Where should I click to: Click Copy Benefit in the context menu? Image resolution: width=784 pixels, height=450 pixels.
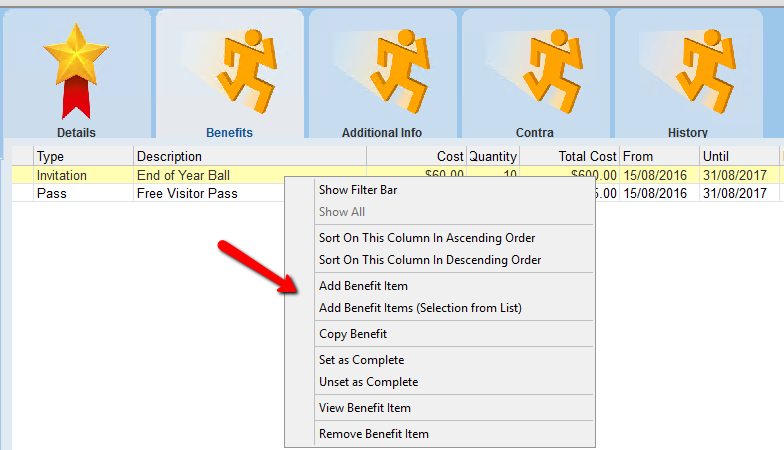353,334
